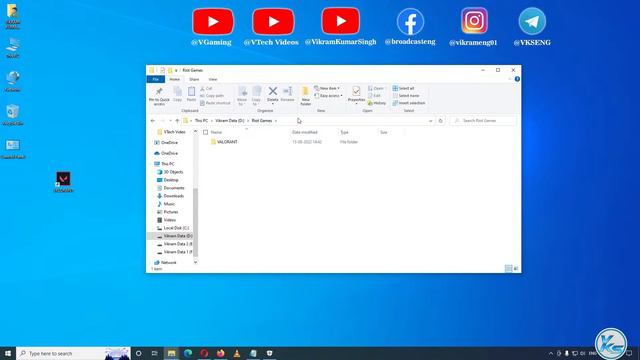Open the address bar history dropdown arrow

click(430, 121)
